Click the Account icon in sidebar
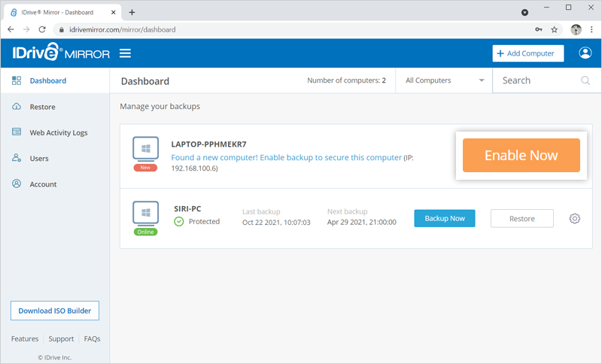The image size is (602, 364). coord(17,184)
